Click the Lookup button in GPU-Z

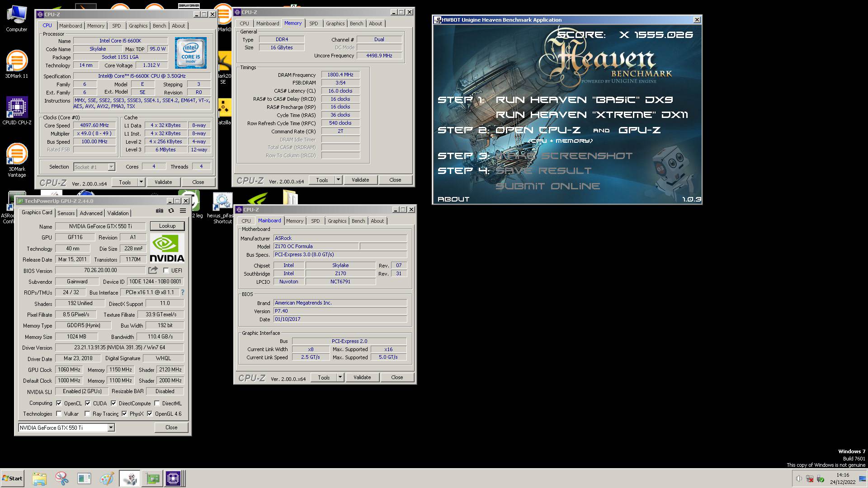point(167,226)
